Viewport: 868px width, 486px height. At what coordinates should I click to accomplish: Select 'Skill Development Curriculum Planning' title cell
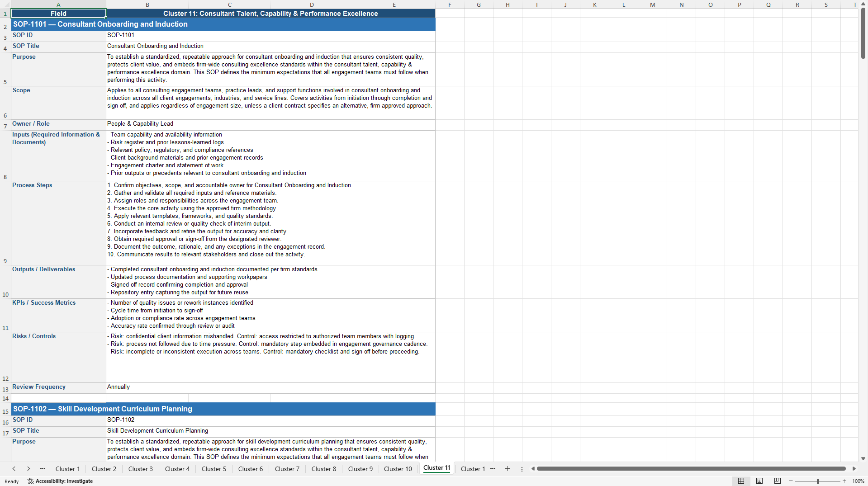(270, 432)
